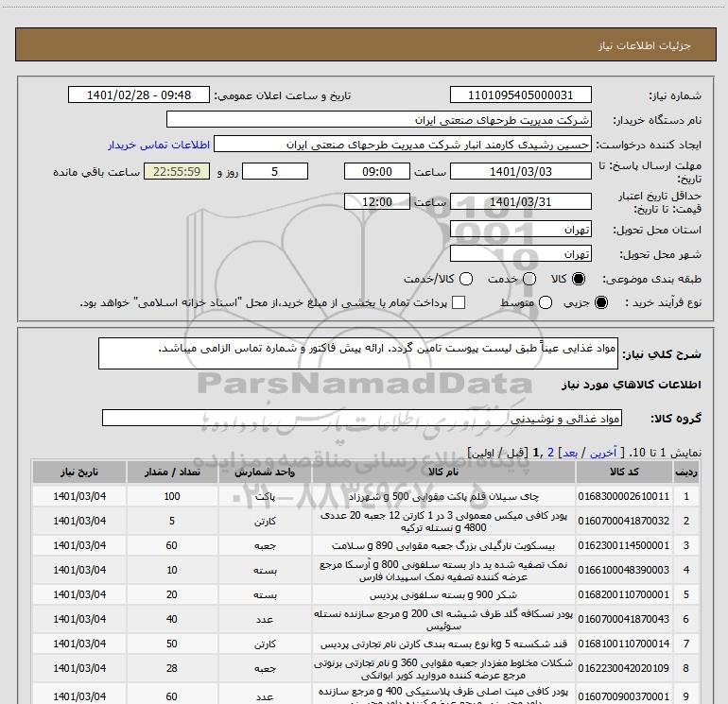Select item code 0162300114500001
The image size is (728, 704).
point(624,545)
